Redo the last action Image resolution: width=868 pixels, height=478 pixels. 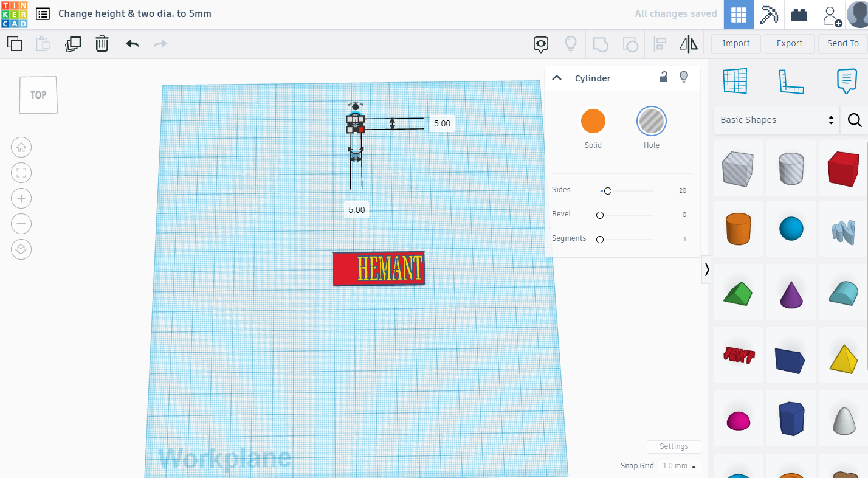coord(161,44)
